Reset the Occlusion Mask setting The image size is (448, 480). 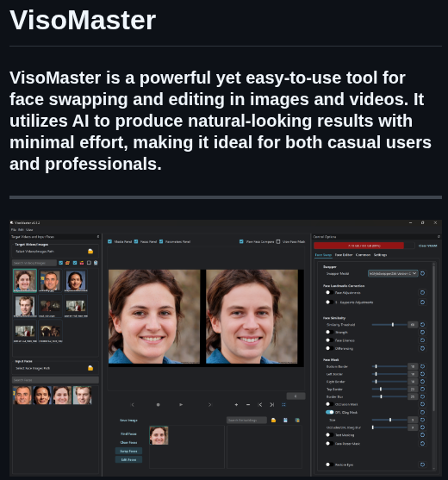point(423,404)
